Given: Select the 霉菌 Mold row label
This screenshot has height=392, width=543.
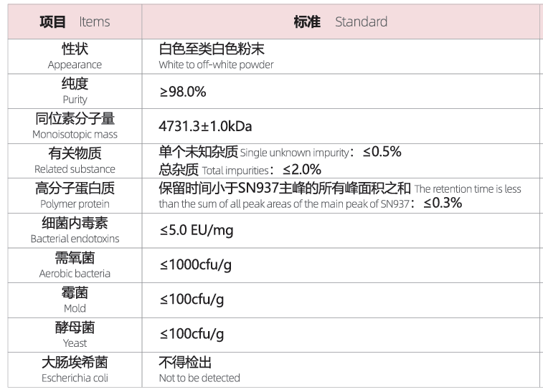Looking at the screenshot, I should click(75, 300).
